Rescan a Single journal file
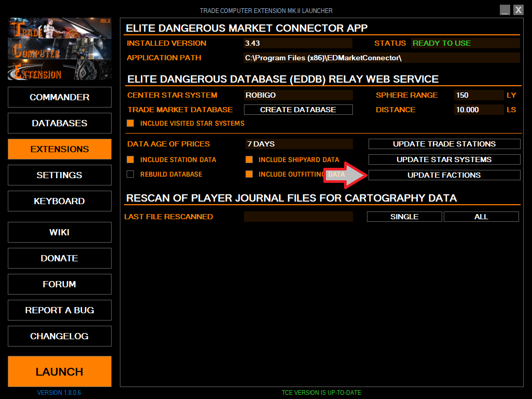The height and width of the screenshot is (399, 532). click(404, 217)
